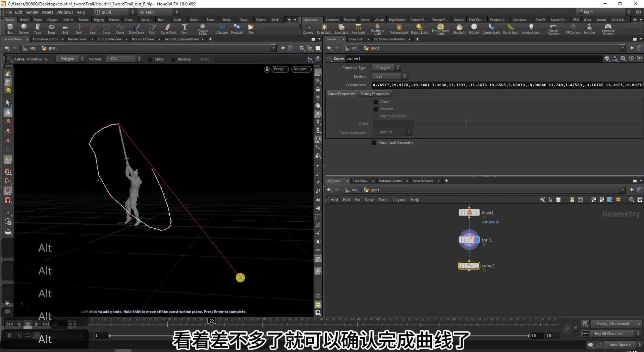Create a Sky Light
Viewport: 644px width, 352px height.
click(x=460, y=29)
